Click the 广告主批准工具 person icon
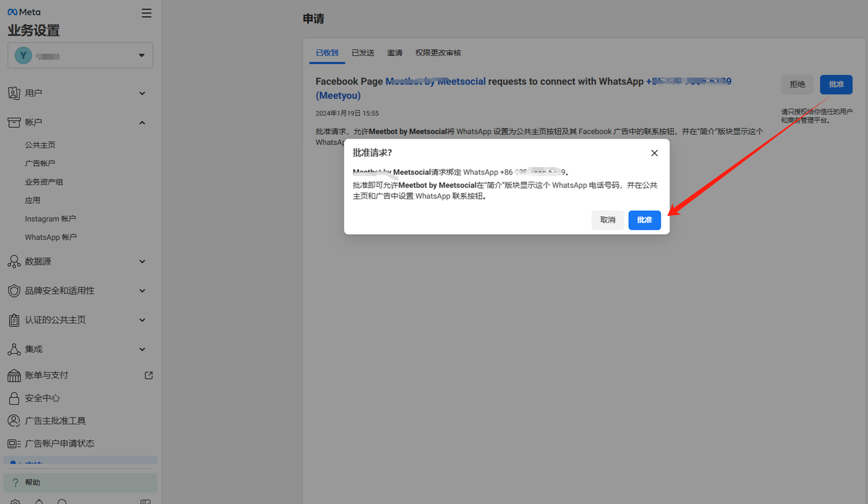868x504 pixels. 14,420
